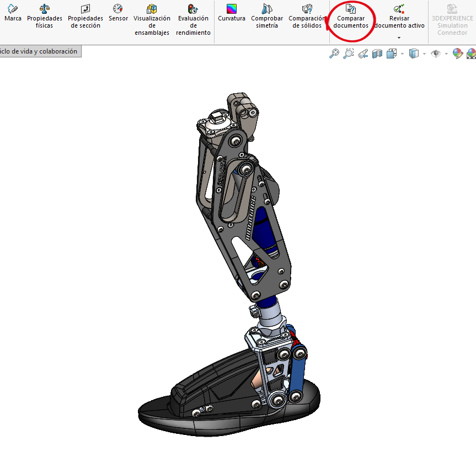Click the Marca tool
The width and height of the screenshot is (476, 462).
(13, 14)
